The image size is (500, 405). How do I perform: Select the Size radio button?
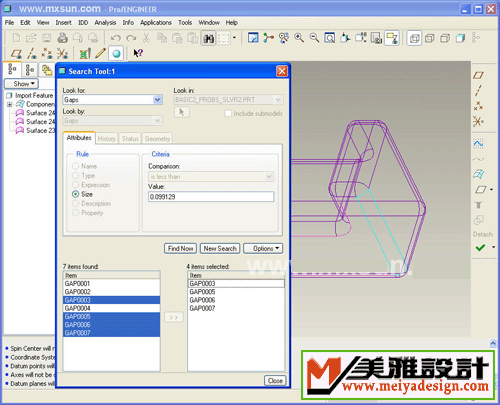(76, 194)
